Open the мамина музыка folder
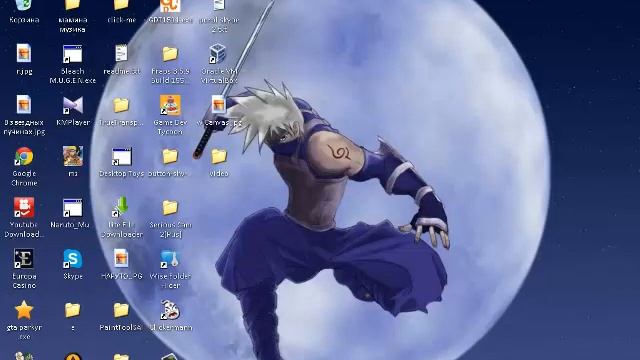The height and width of the screenshot is (360, 640). [72, 6]
